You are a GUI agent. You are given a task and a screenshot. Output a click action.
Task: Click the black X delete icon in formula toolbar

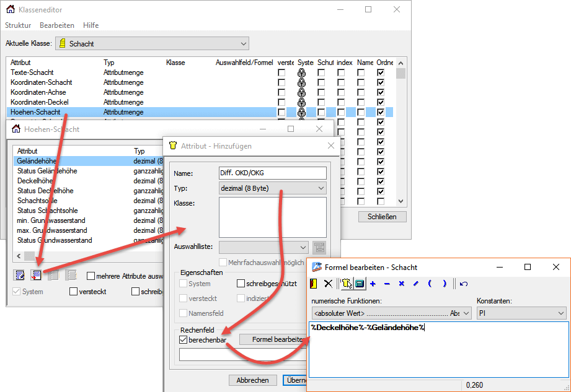(329, 284)
